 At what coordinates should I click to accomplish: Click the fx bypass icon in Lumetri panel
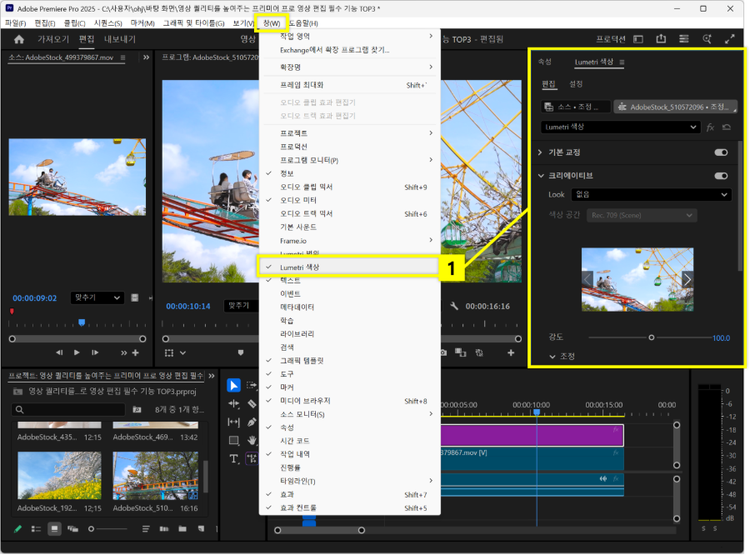coord(711,128)
